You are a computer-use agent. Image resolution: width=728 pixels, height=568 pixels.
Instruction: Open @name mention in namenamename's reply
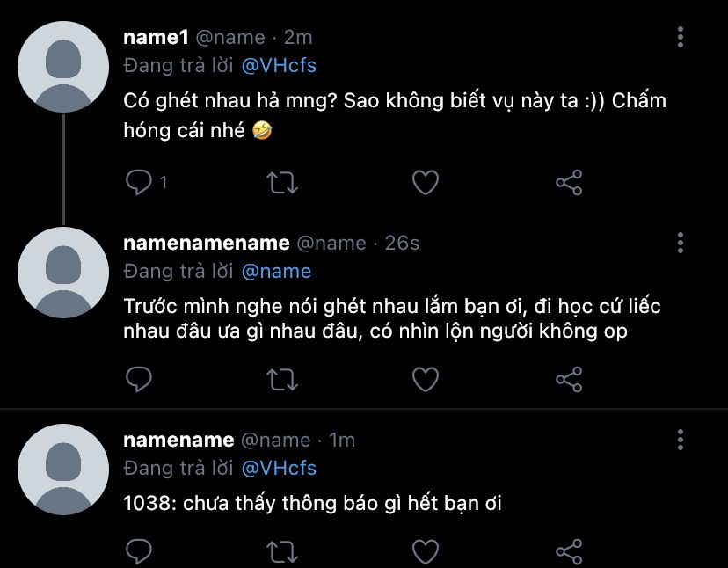point(276,271)
